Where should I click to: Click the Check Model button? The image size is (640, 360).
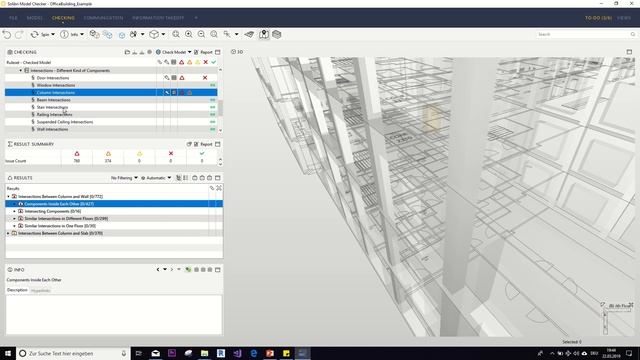[171, 52]
